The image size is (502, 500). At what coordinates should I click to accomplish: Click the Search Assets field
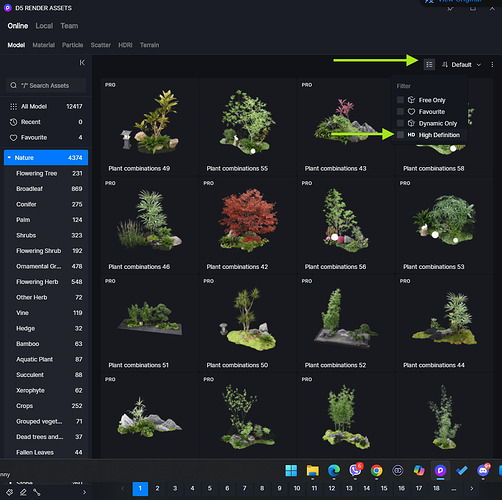pyautogui.click(x=46, y=86)
